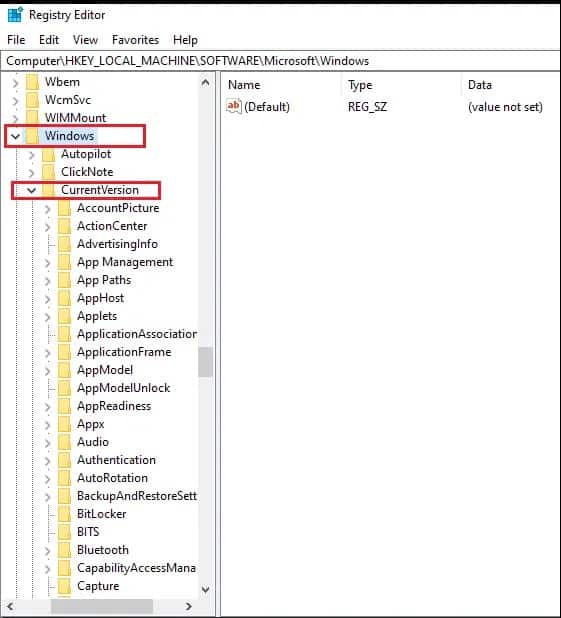Click the tree scroll down arrow

[205, 590]
